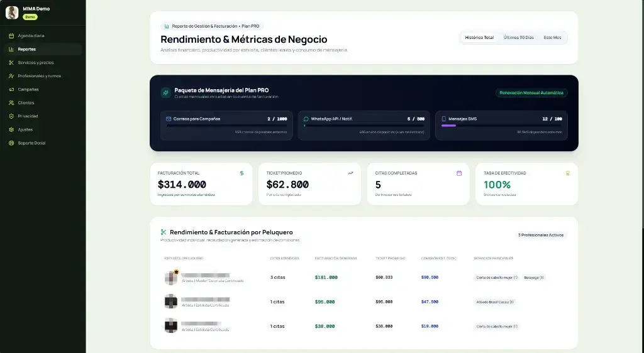
Task: Click the $47.500 commission cell
Action: [x=430, y=301]
